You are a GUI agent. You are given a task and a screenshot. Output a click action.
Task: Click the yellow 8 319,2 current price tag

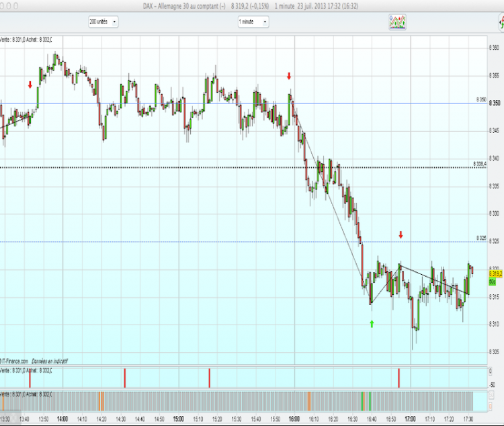[x=495, y=274]
